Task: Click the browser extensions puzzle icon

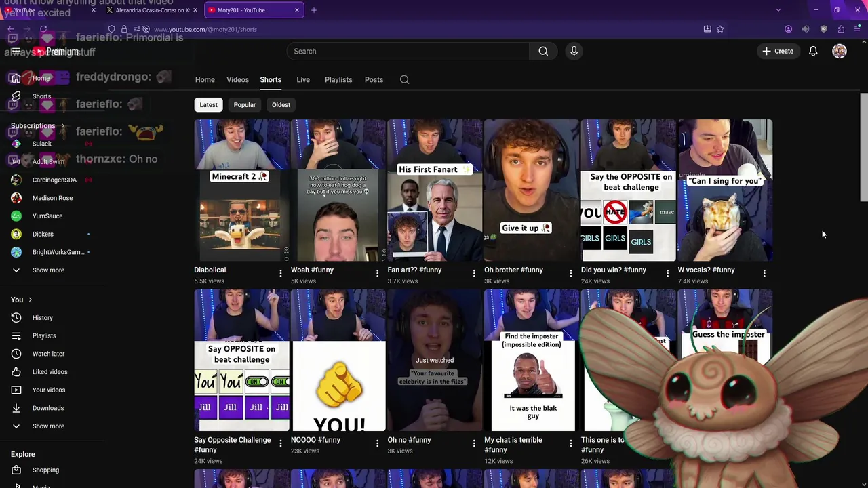Action: 841,29
